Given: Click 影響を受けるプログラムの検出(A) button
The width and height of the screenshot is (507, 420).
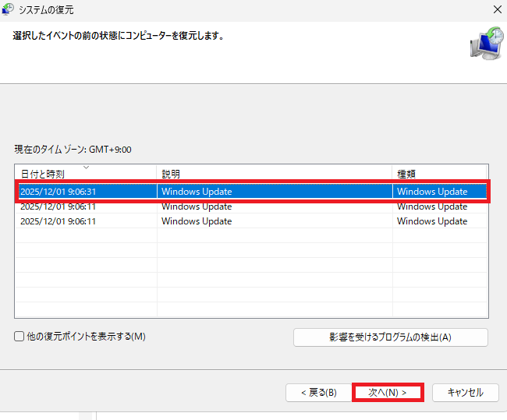Looking at the screenshot, I should pos(390,337).
